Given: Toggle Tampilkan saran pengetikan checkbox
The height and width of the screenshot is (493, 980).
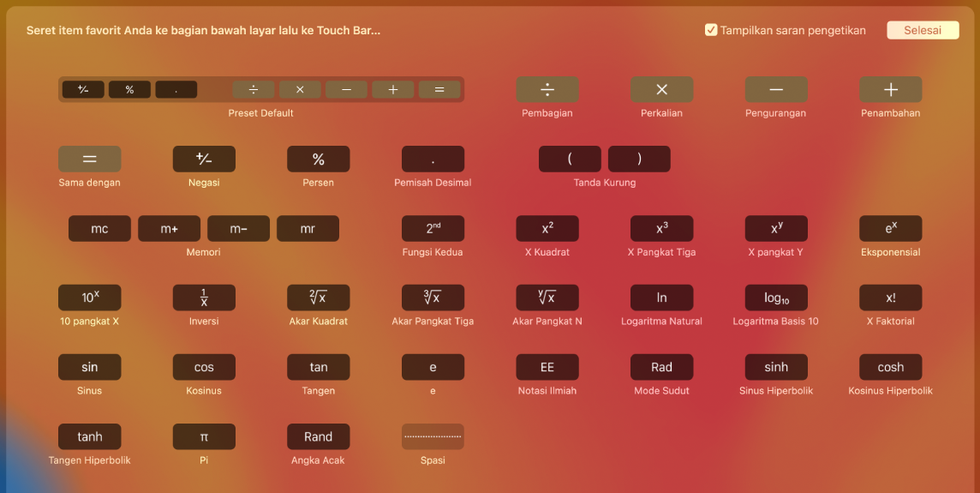Looking at the screenshot, I should (711, 30).
